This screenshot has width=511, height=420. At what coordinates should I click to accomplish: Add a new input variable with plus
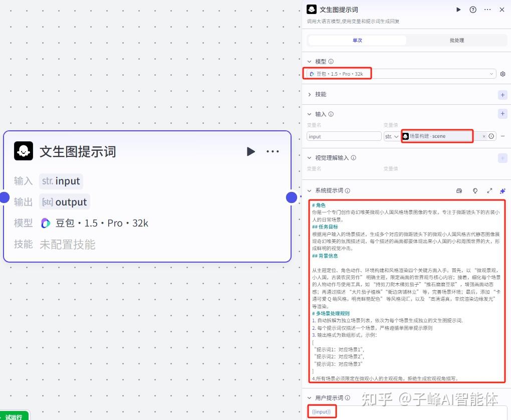point(502,114)
